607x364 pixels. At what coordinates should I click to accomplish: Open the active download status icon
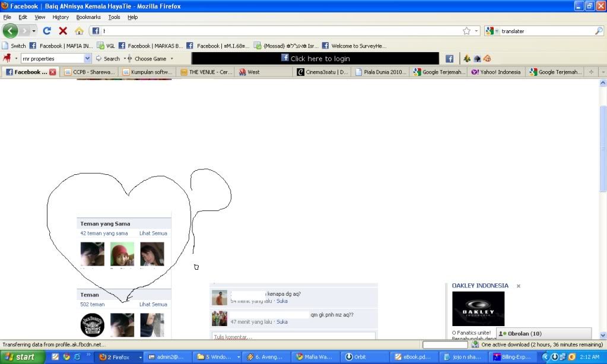pos(475,344)
